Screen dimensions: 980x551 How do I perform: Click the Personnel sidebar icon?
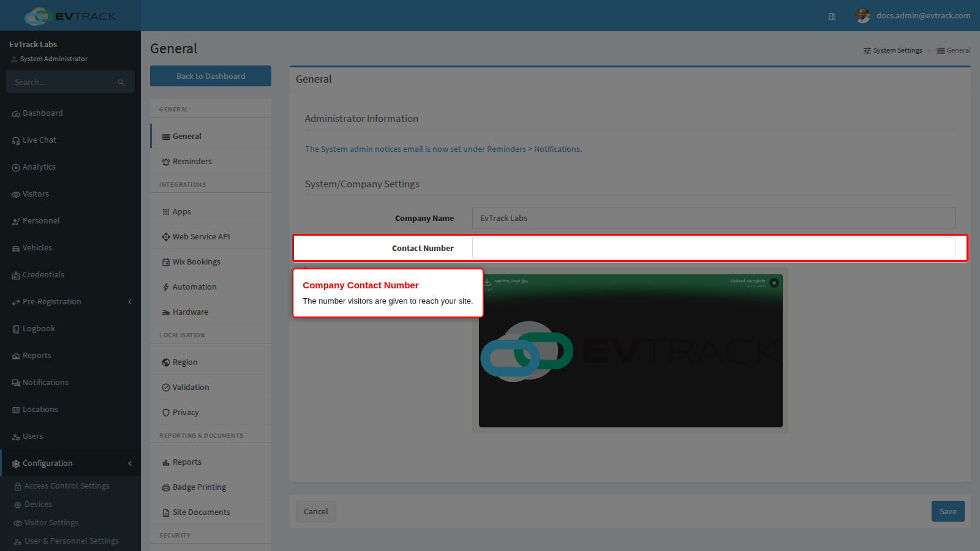pyautogui.click(x=16, y=222)
